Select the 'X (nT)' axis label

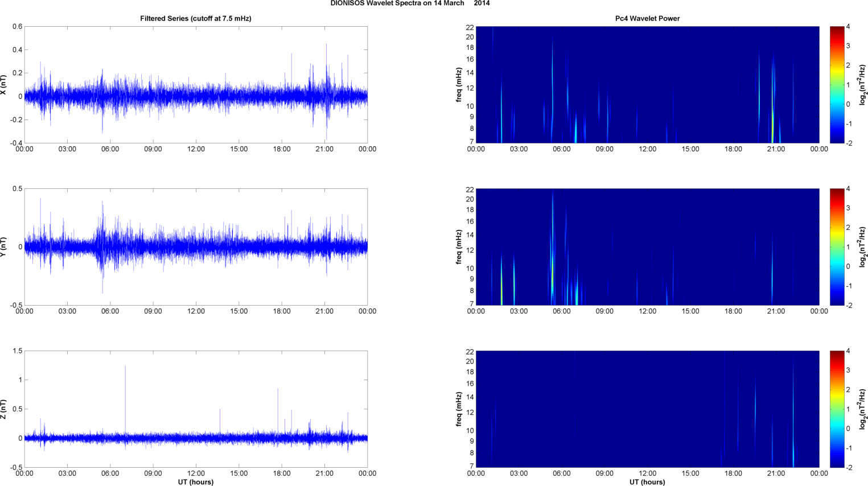3,85
